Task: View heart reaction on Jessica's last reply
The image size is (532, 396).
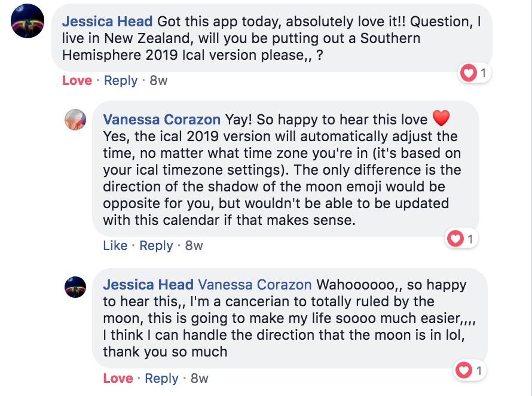Action: tap(470, 370)
